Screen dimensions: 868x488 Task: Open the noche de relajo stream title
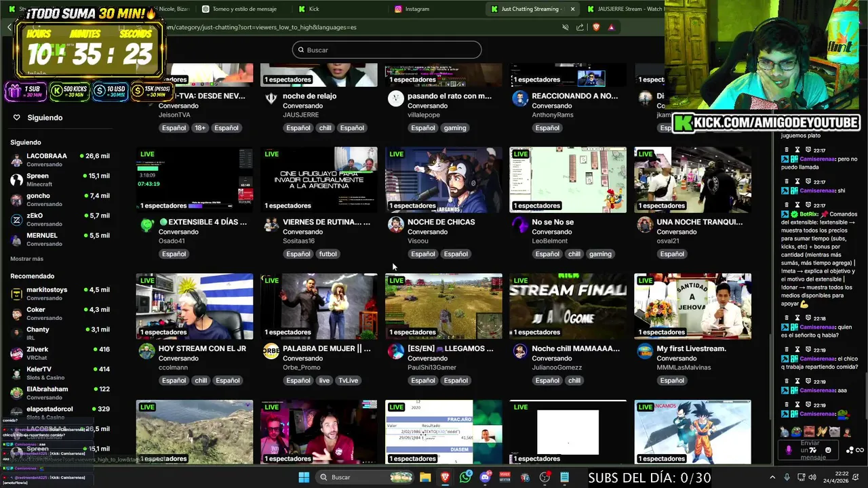coord(310,96)
